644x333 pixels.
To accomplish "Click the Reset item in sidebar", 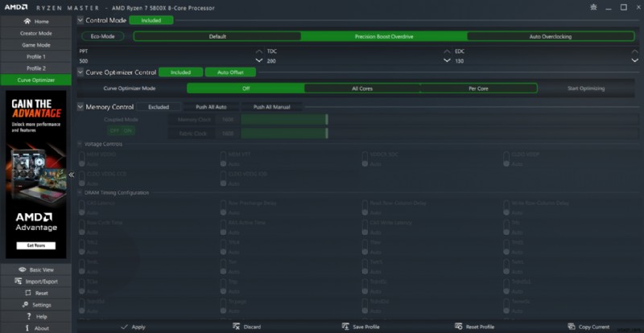I will point(35,293).
